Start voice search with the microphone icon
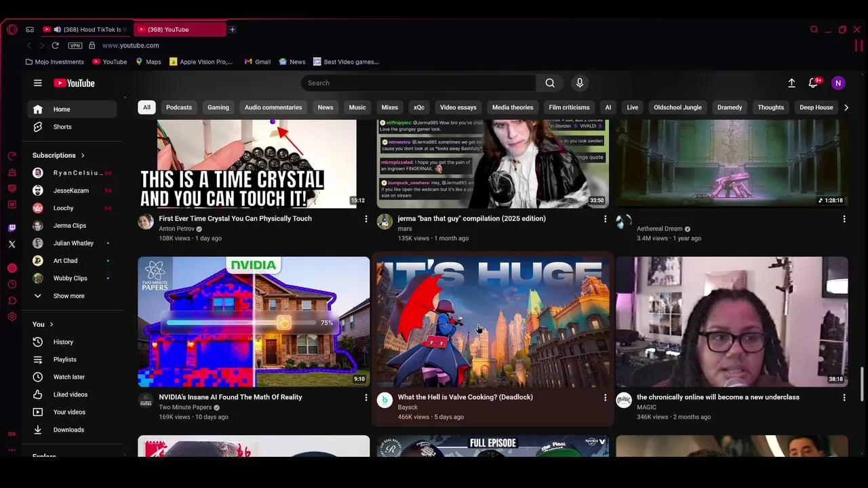868x488 pixels. (x=580, y=83)
